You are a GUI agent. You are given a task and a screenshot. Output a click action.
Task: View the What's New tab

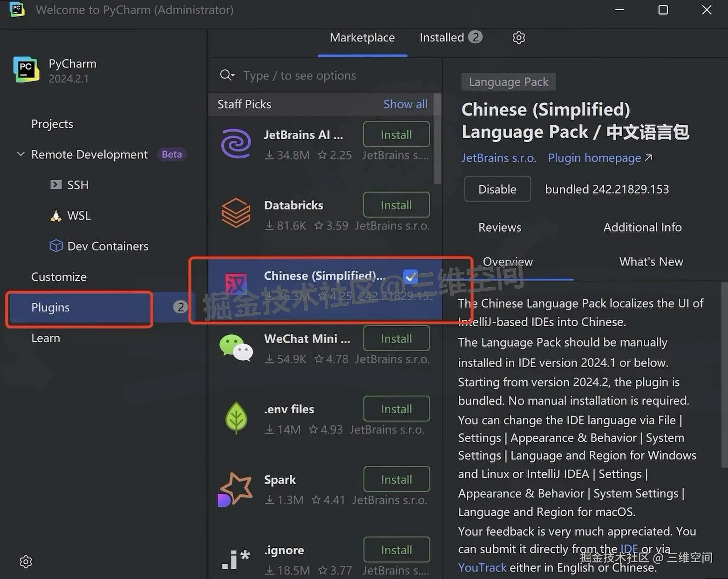click(x=651, y=262)
